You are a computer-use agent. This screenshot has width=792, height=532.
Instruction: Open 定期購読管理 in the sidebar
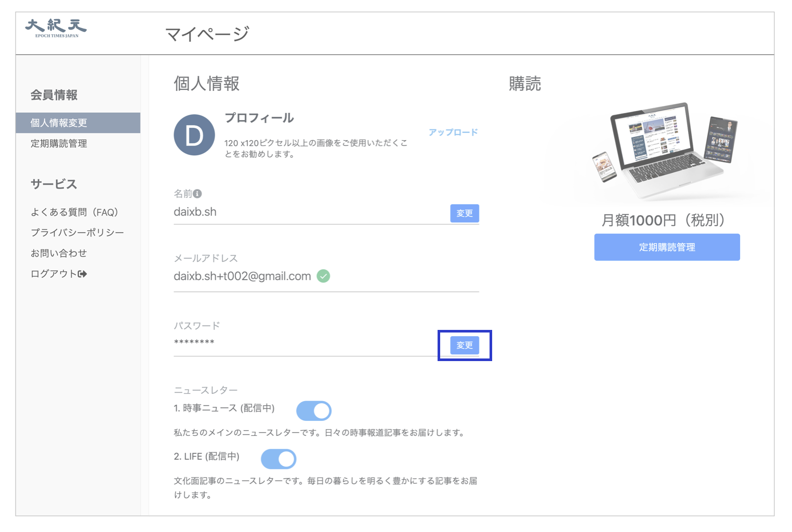point(59,143)
